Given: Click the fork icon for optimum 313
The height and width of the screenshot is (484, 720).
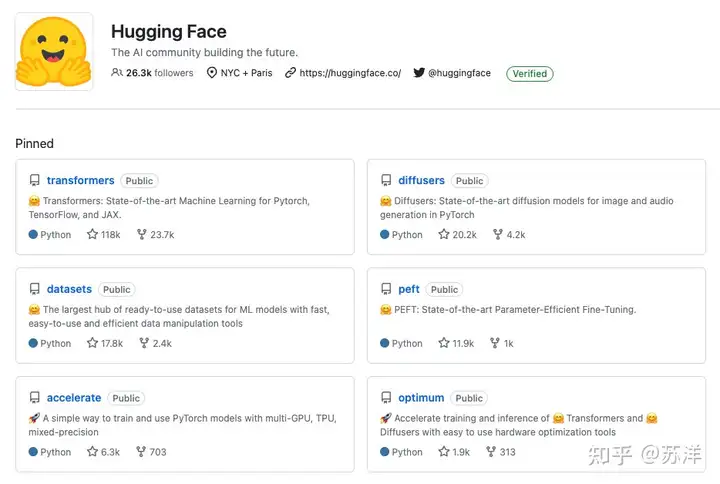Looking at the screenshot, I should [x=491, y=452].
